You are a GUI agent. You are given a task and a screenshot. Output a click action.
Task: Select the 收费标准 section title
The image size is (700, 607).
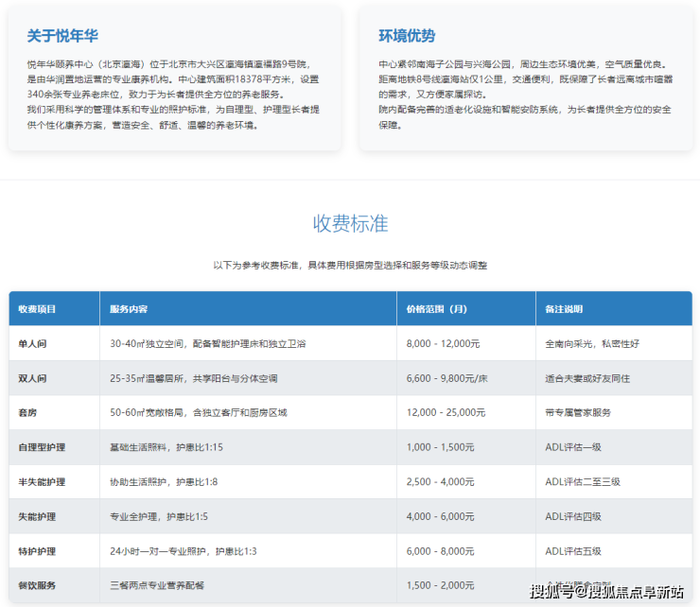350,224
